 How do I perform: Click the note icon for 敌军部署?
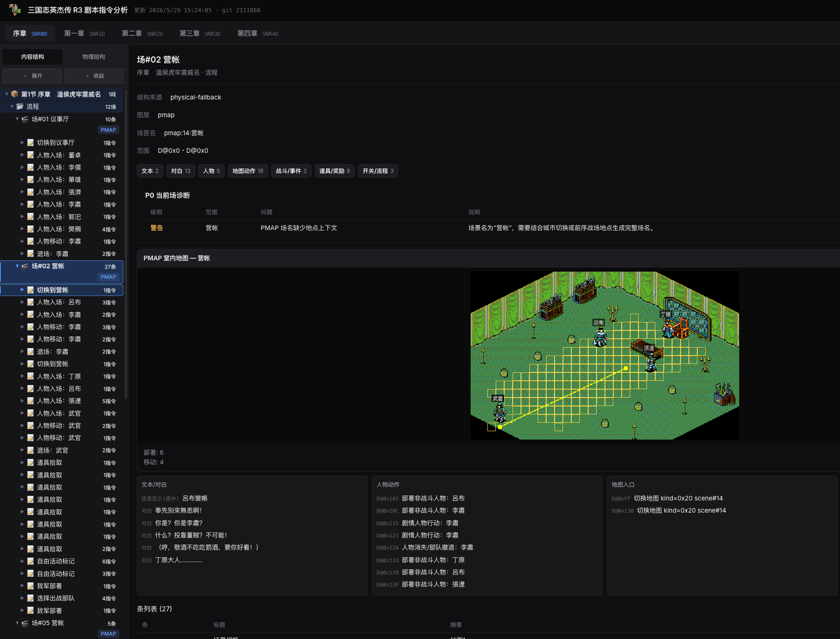tap(31, 610)
